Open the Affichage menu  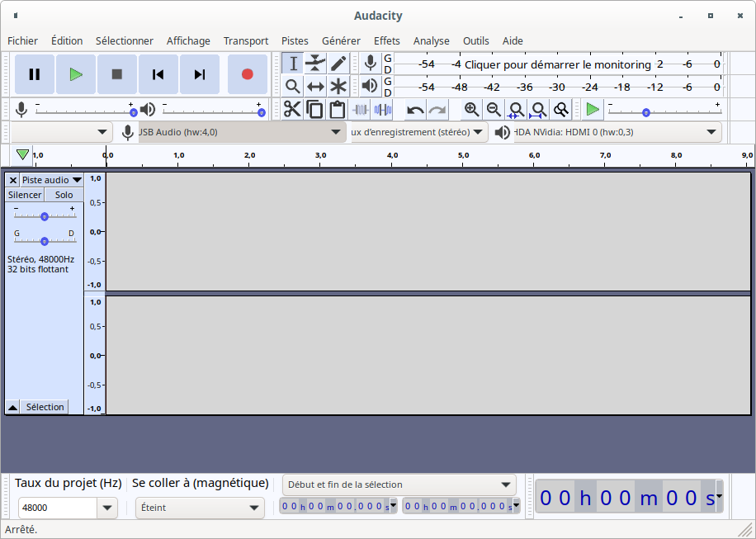188,41
